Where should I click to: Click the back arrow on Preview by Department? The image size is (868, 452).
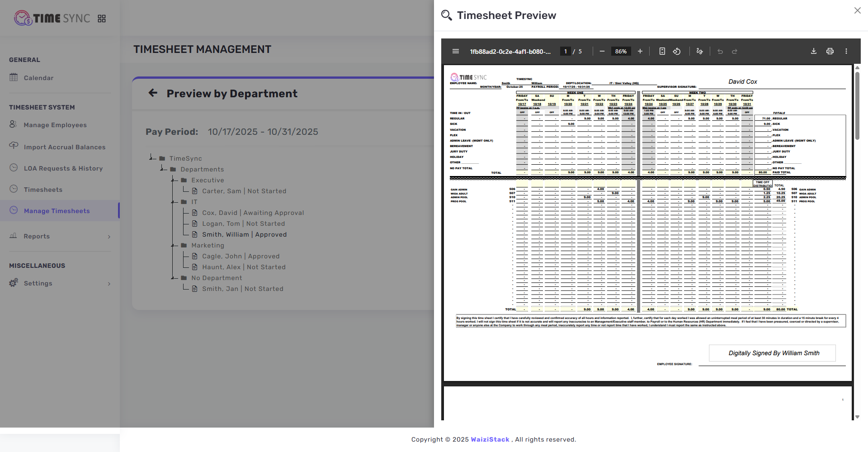(153, 93)
